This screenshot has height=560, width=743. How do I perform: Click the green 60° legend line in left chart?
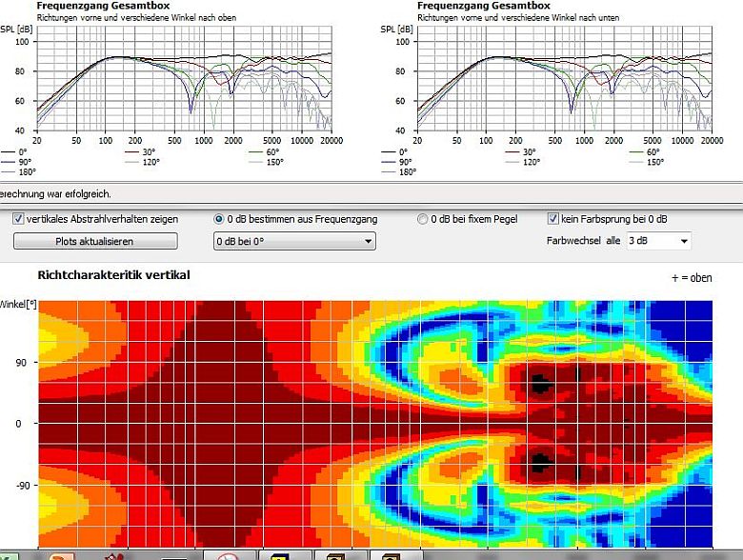click(x=256, y=152)
